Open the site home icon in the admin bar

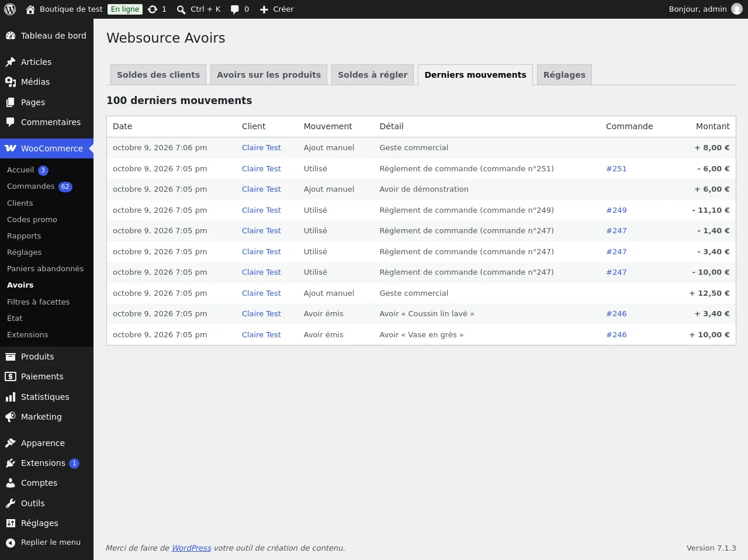pyautogui.click(x=30, y=9)
